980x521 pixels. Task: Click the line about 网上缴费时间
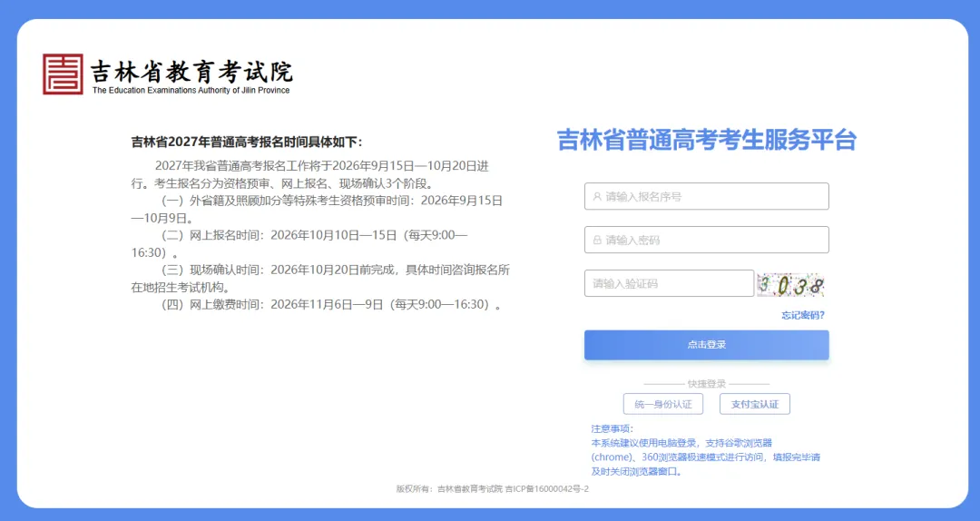tap(331, 305)
